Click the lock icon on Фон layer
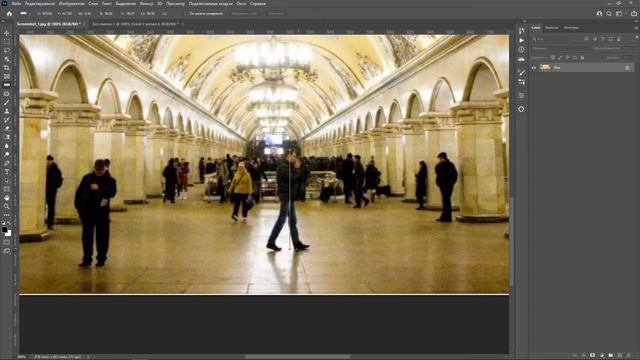The width and height of the screenshot is (640, 360). [627, 68]
